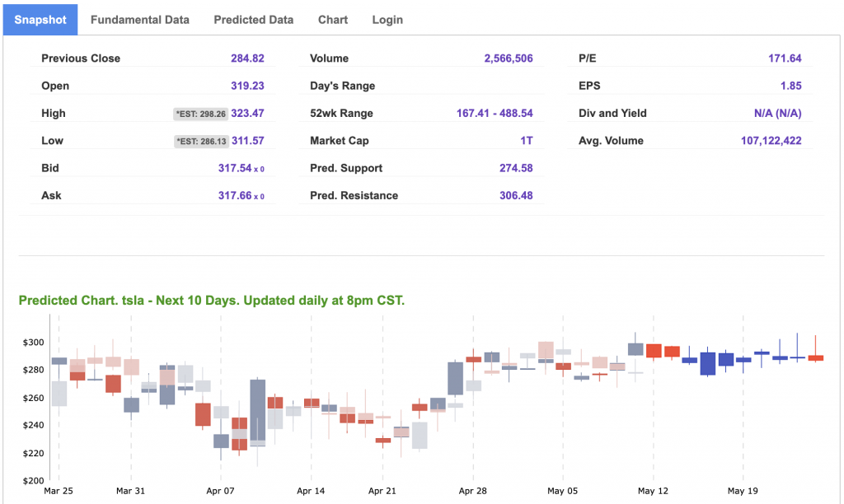Select the $200 price axis label

[33, 480]
